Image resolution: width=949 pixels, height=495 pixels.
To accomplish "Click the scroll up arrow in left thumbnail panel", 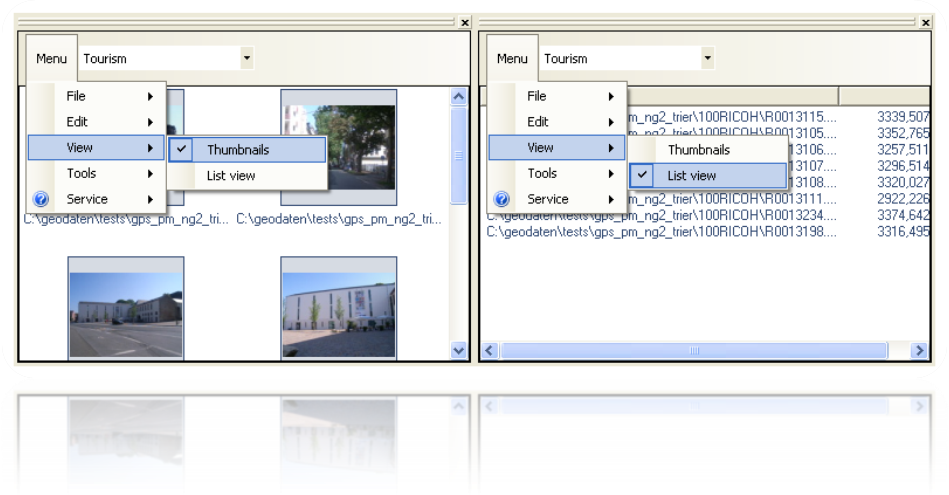I will (459, 97).
